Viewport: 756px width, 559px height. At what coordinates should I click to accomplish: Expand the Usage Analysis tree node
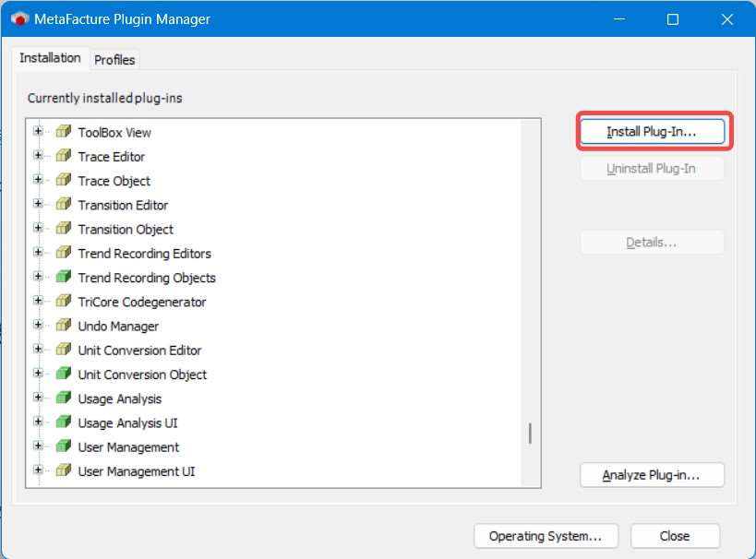38,397
